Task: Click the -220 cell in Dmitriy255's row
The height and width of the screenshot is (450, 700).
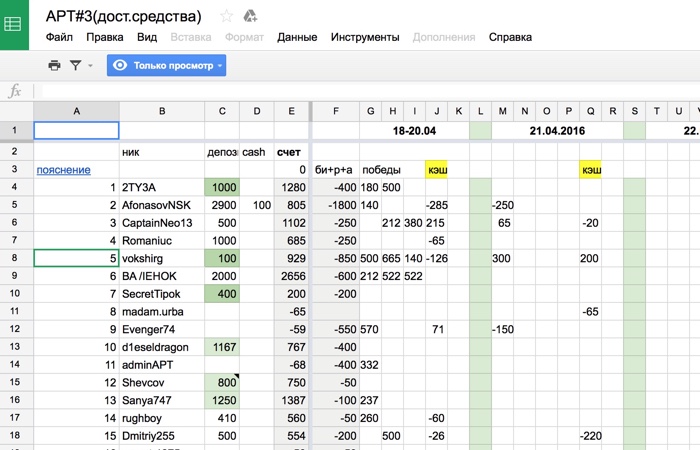Action: pos(591,436)
